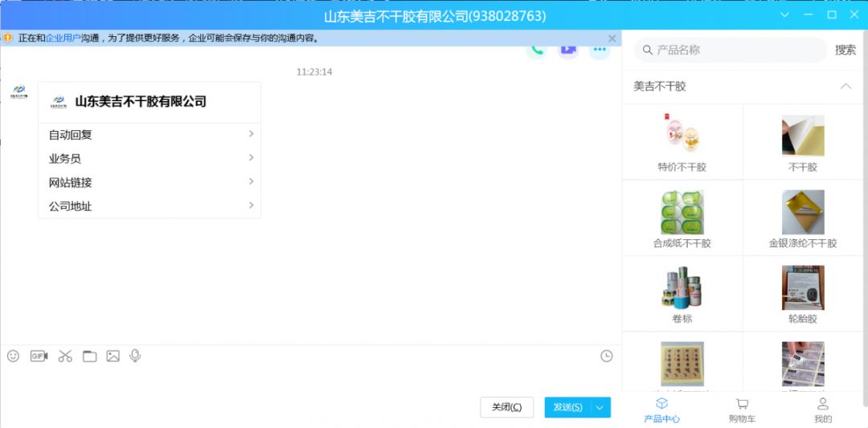
Task: Open the 业务员 menu entry
Action: (x=149, y=159)
